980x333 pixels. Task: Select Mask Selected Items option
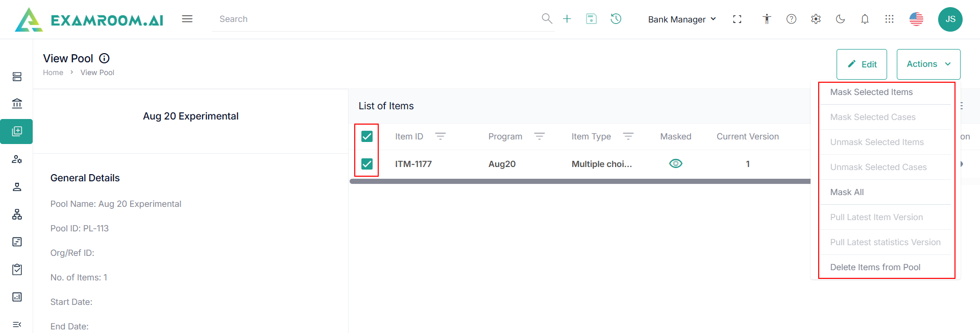click(871, 92)
